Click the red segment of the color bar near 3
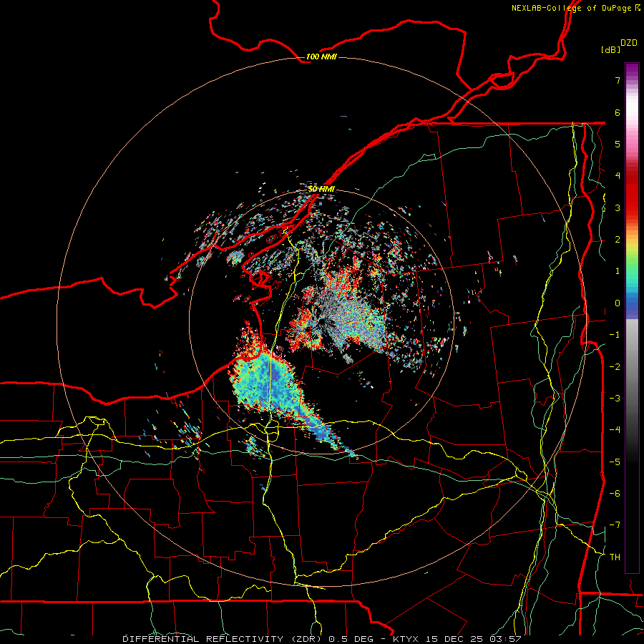 (632, 203)
